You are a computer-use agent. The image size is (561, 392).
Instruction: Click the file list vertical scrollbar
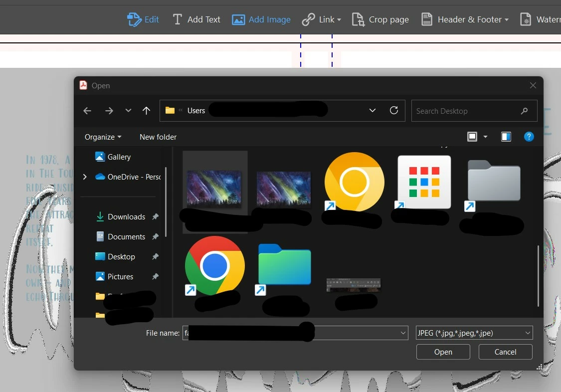538,276
